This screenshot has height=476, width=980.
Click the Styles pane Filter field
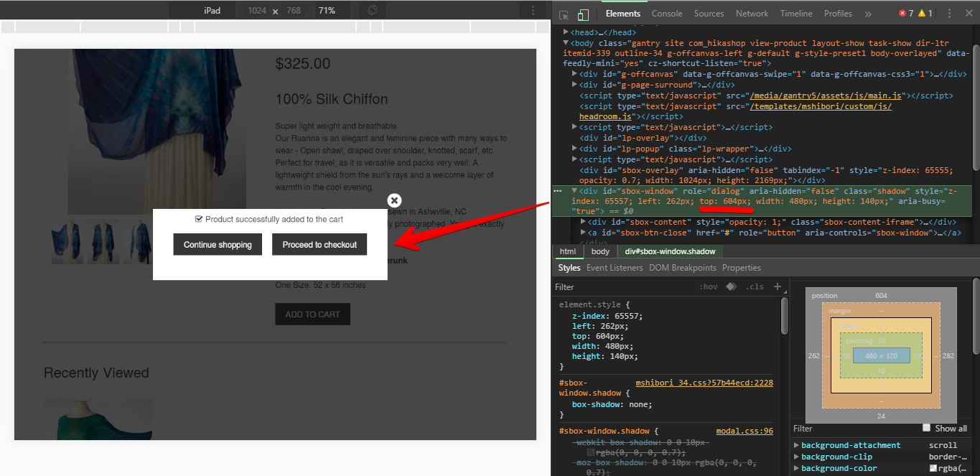623,287
